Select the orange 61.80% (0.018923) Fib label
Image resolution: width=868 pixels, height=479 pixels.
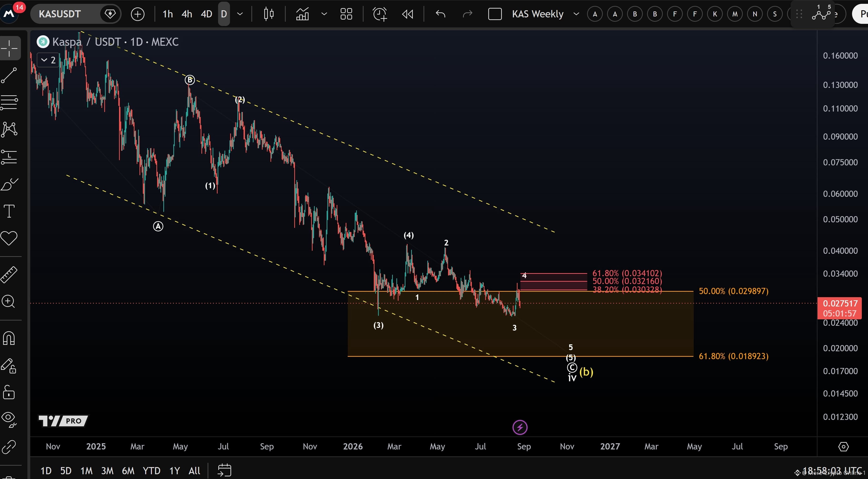(733, 356)
